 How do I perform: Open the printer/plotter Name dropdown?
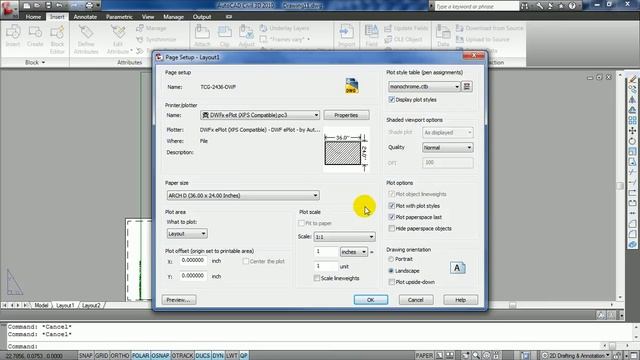(260, 115)
